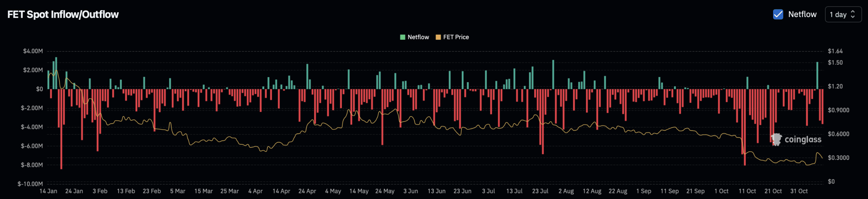The height and width of the screenshot is (199, 868).
Task: Click the $0.3000 right price axis label
Action: point(838,158)
